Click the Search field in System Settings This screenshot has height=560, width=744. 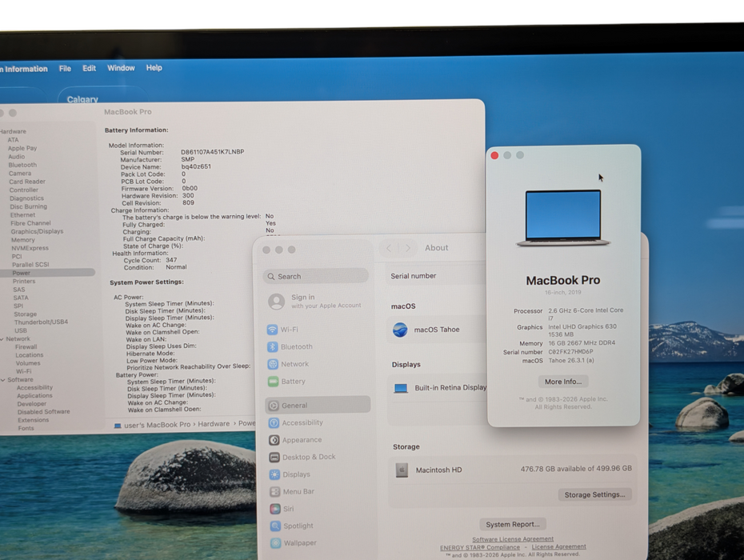coord(316,276)
